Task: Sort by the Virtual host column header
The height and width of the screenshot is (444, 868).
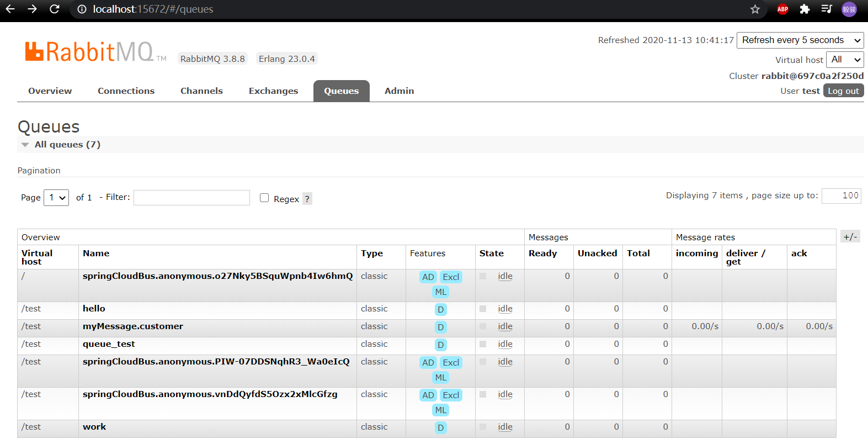Action: click(37, 257)
